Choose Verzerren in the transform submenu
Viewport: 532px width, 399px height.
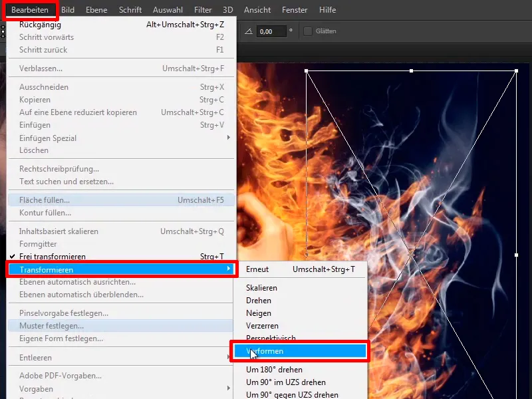click(x=300, y=326)
